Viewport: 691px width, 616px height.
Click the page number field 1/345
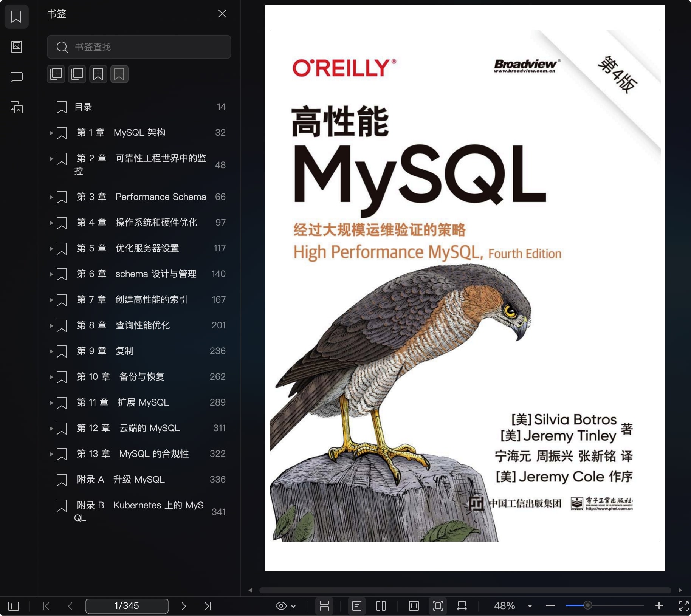[x=127, y=606]
